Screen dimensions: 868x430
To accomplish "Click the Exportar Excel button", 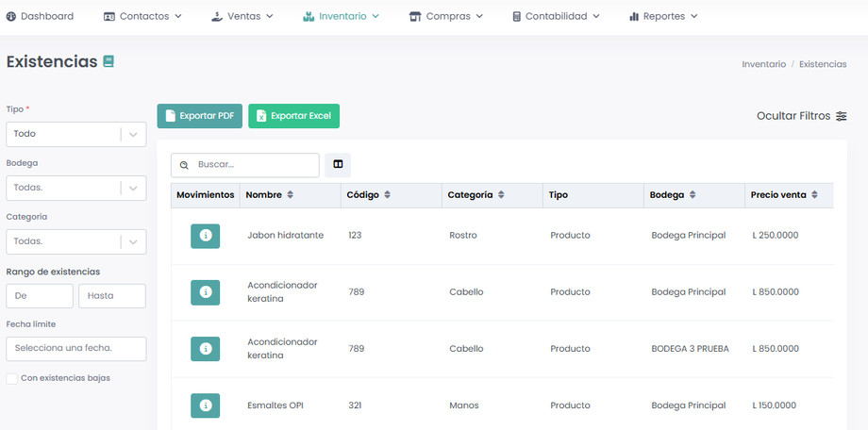I will pyautogui.click(x=293, y=116).
